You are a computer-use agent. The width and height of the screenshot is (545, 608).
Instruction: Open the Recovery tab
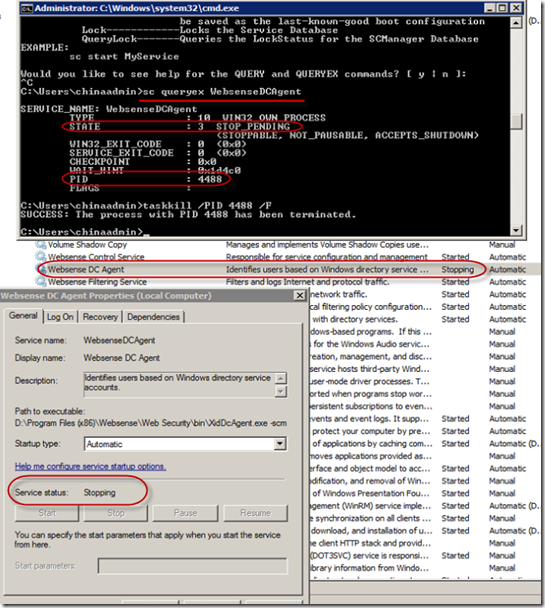(100, 317)
